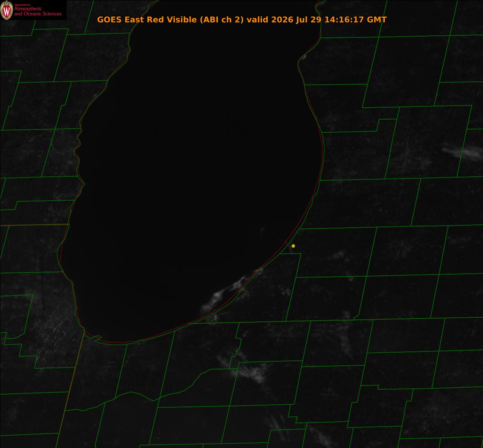Click the Atmospheric and Oceanic Sciences text
483x448 pixels.
37,11
